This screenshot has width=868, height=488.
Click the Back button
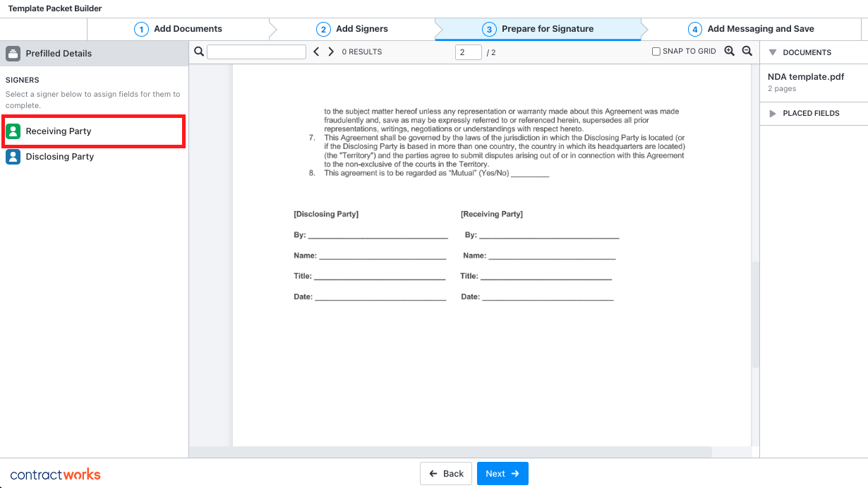[x=445, y=473]
